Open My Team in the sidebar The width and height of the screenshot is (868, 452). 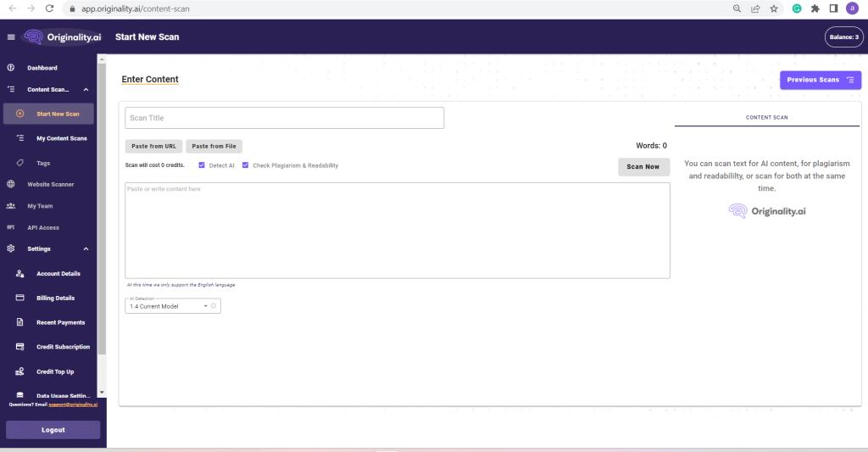point(40,205)
